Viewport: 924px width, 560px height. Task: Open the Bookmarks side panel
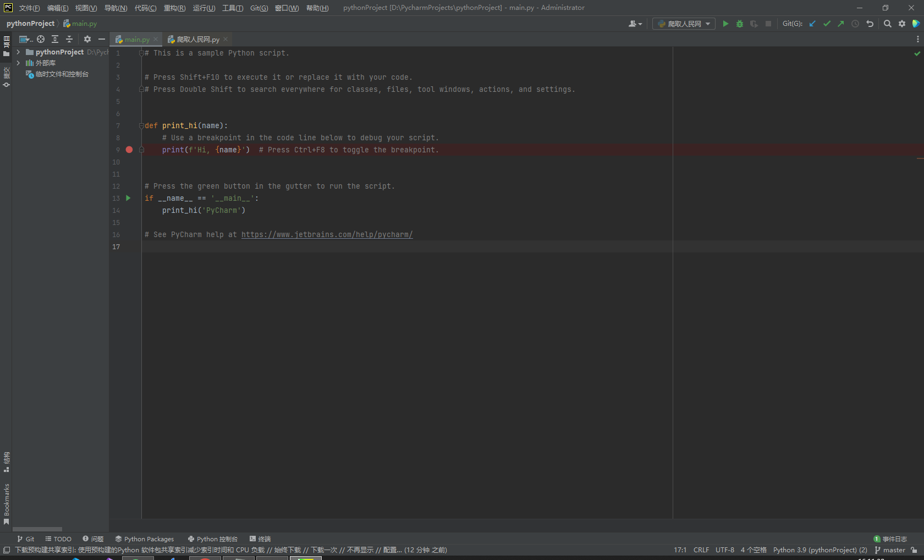(7, 504)
